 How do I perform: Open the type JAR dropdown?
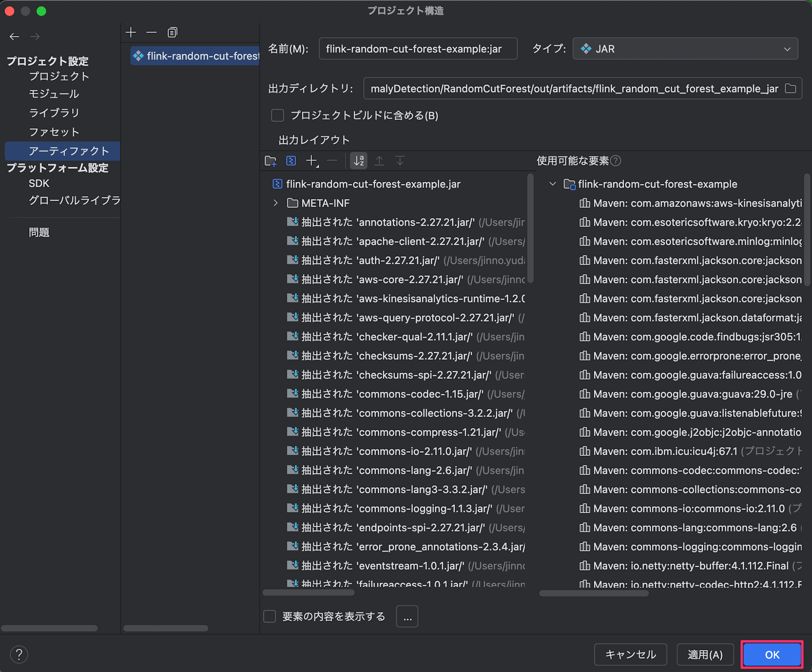click(685, 49)
